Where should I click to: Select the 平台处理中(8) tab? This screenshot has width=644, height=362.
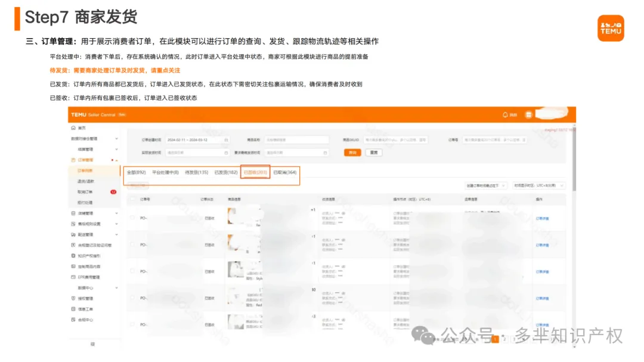click(x=166, y=172)
